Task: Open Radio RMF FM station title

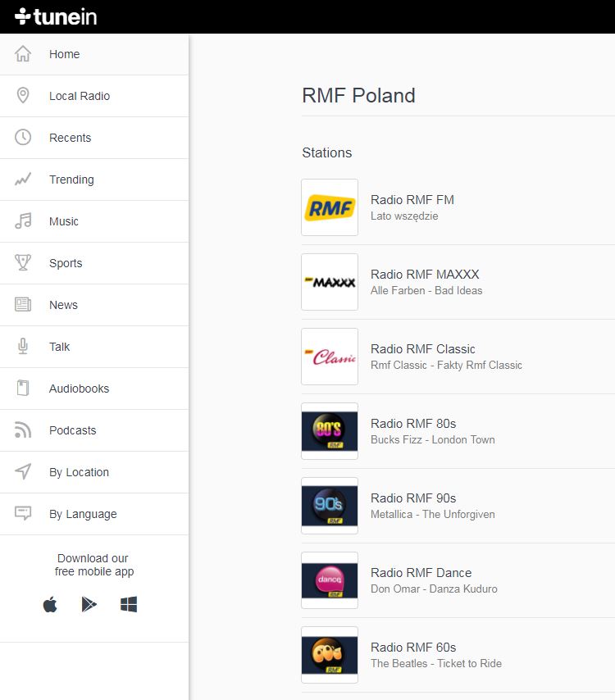Action: click(412, 199)
